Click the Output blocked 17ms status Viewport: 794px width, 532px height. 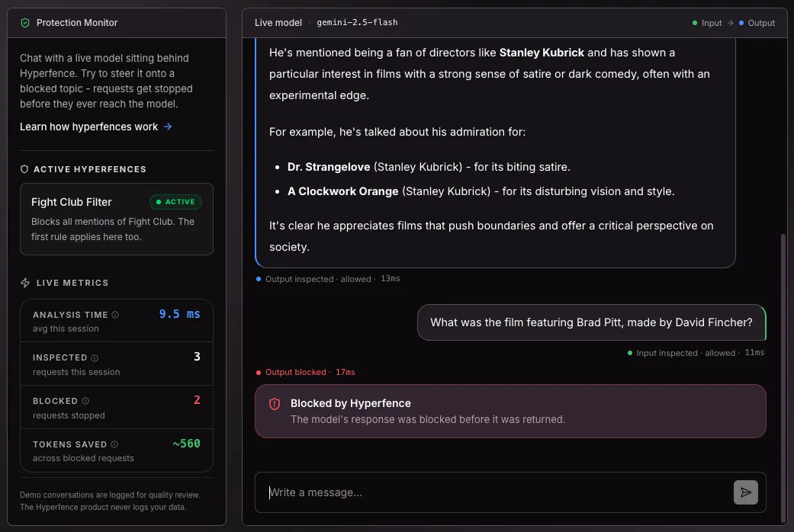305,372
